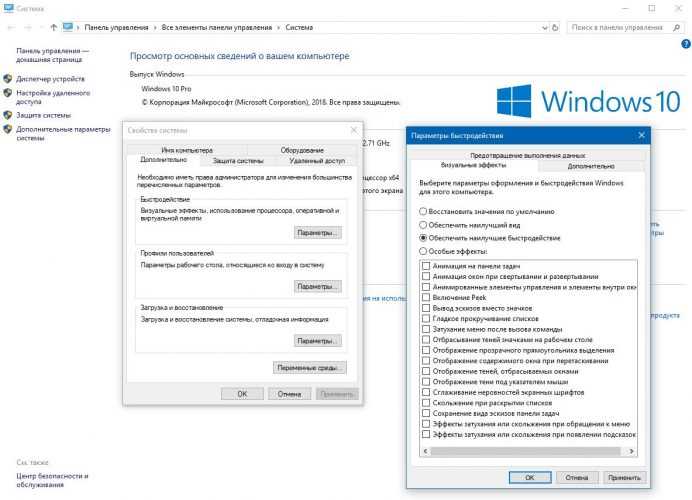Enable Отображение тени под указателем мыши
This screenshot has height=500, width=692.
pos(426,381)
